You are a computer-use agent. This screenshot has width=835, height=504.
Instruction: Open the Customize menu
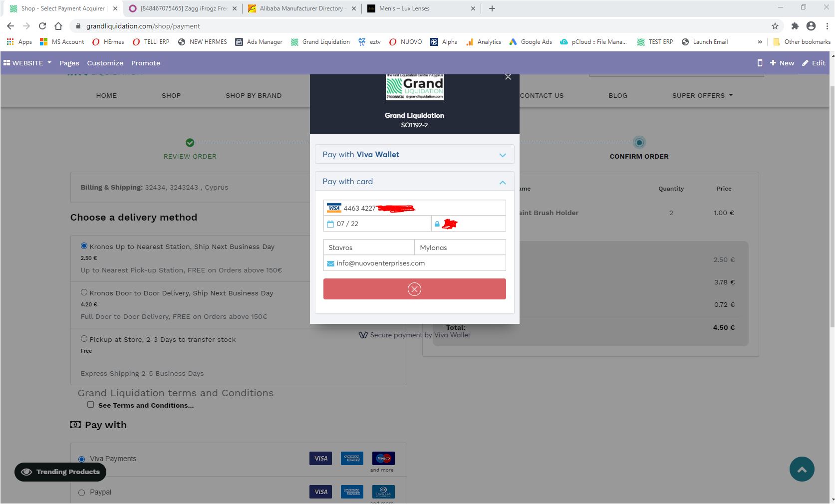(105, 63)
